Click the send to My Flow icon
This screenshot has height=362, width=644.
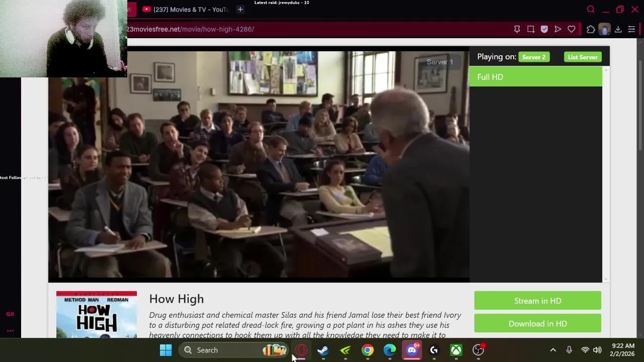557,29
